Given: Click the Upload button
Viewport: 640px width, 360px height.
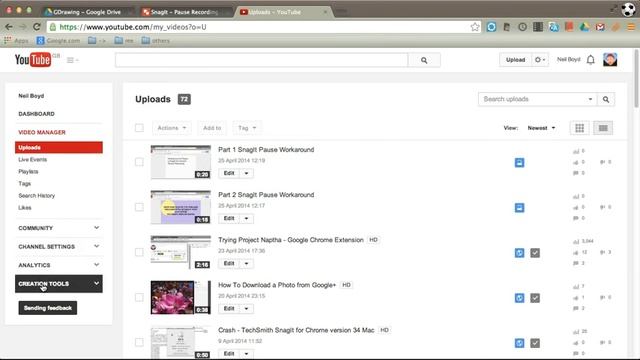Looking at the screenshot, I should coord(515,60).
